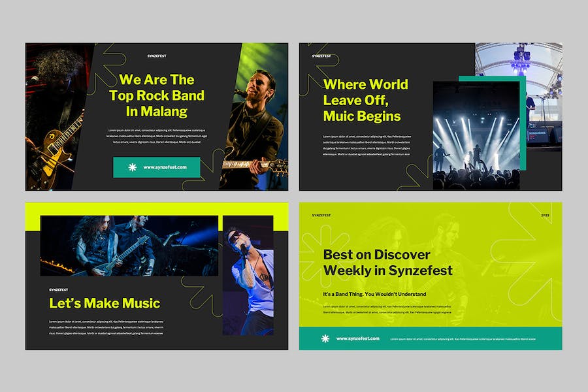Click the 'It's a Band Thing' subtitle
Viewport: 588px width, 392px height.
tap(374, 294)
